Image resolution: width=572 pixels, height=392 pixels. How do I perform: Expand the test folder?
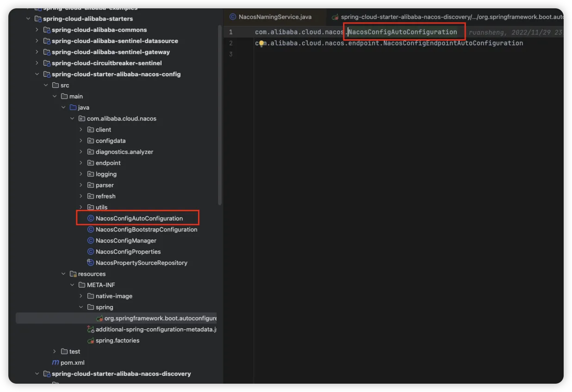[x=55, y=351]
